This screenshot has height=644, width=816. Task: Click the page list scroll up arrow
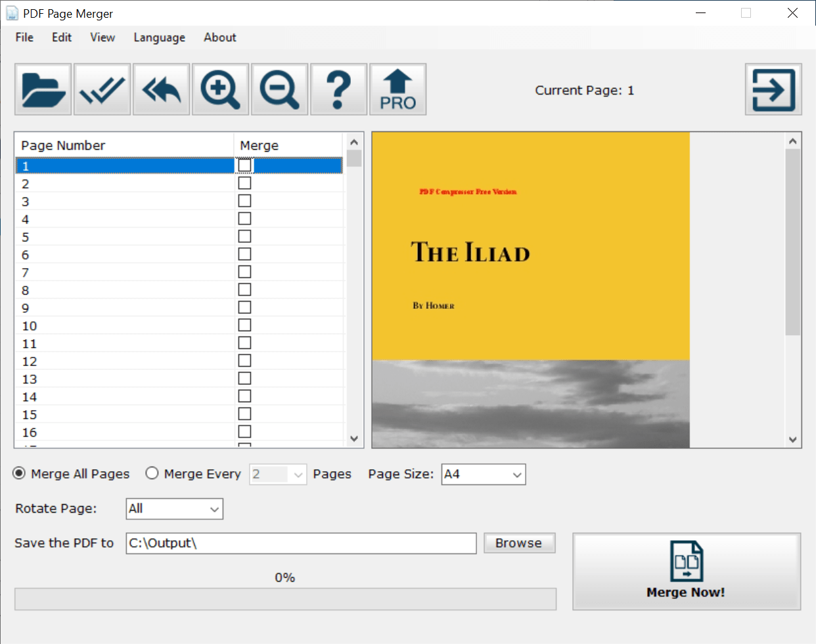[x=354, y=142]
